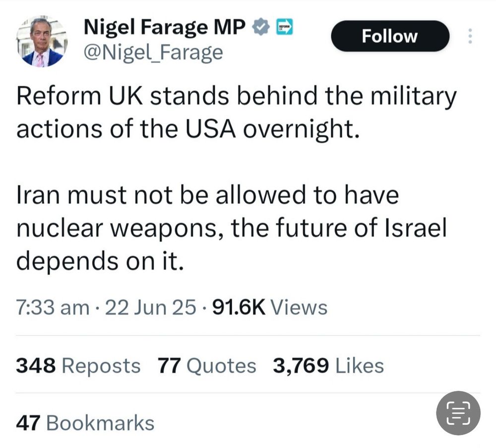Open the 77 Quotes list
Image resolution: width=496 pixels, height=448 pixels.
pos(207,366)
